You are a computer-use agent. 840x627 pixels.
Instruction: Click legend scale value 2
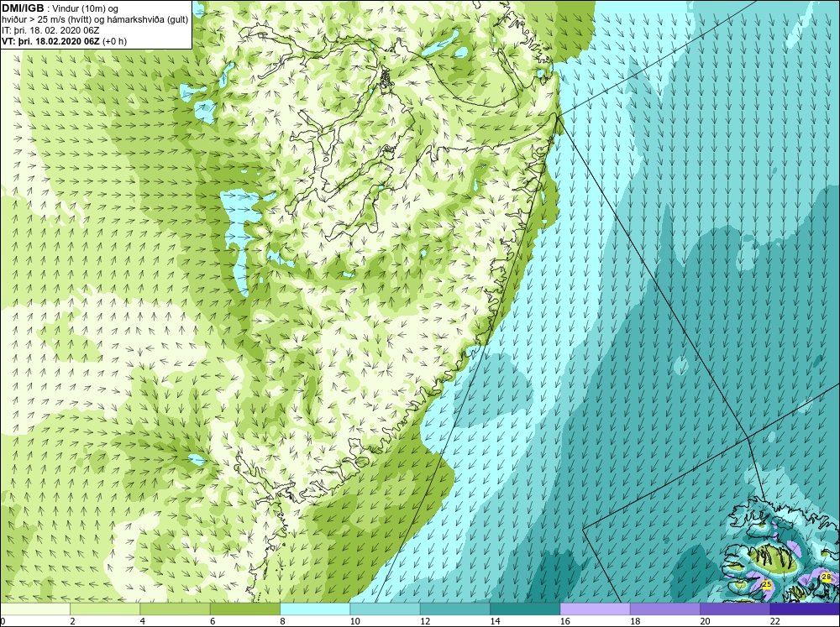pyautogui.click(x=72, y=621)
